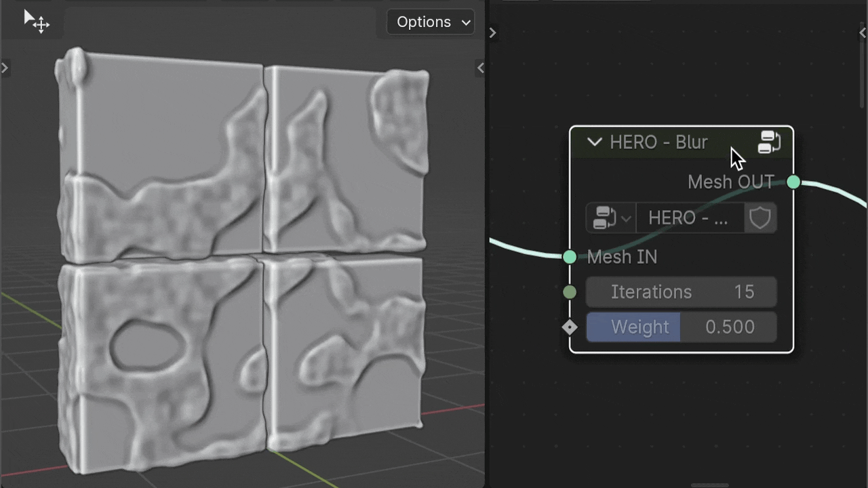The image size is (868, 488).
Task: Expand the node editor left panel arrow
Action: [x=492, y=33]
